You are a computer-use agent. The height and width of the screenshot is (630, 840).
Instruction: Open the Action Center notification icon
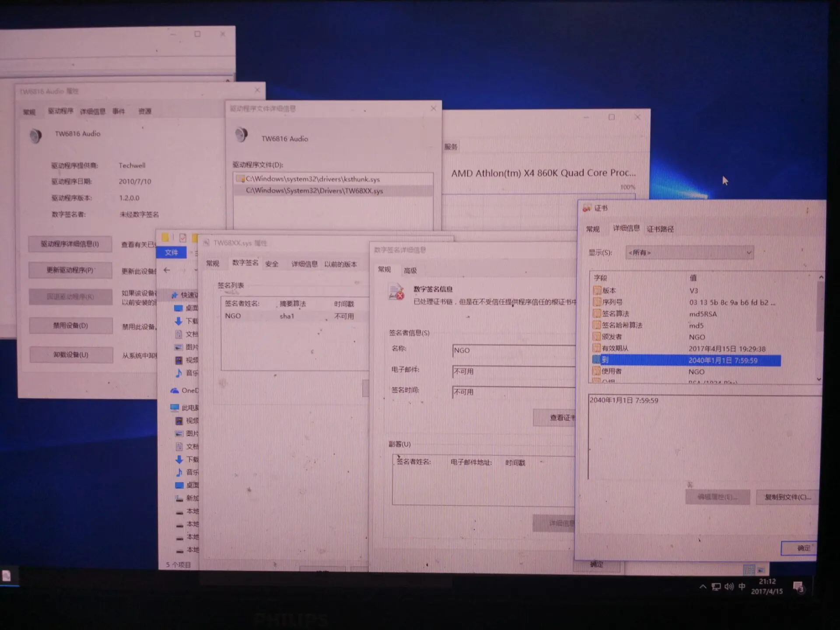pyautogui.click(x=798, y=587)
